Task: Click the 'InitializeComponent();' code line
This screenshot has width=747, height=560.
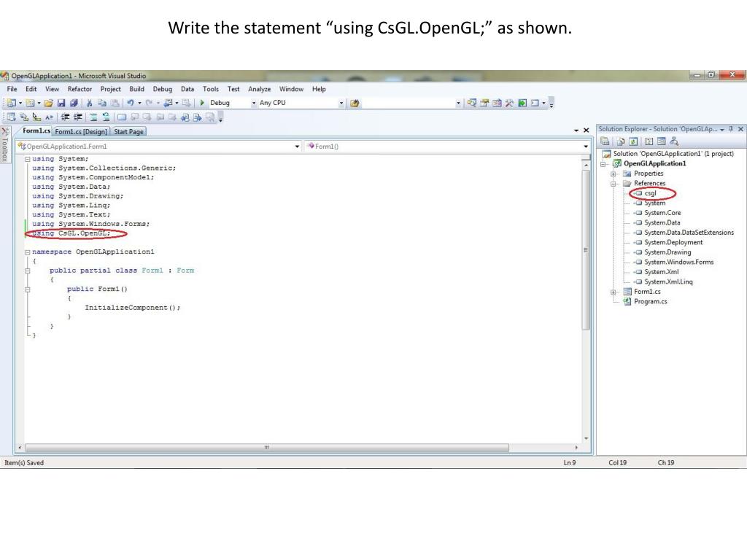Action: click(133, 308)
